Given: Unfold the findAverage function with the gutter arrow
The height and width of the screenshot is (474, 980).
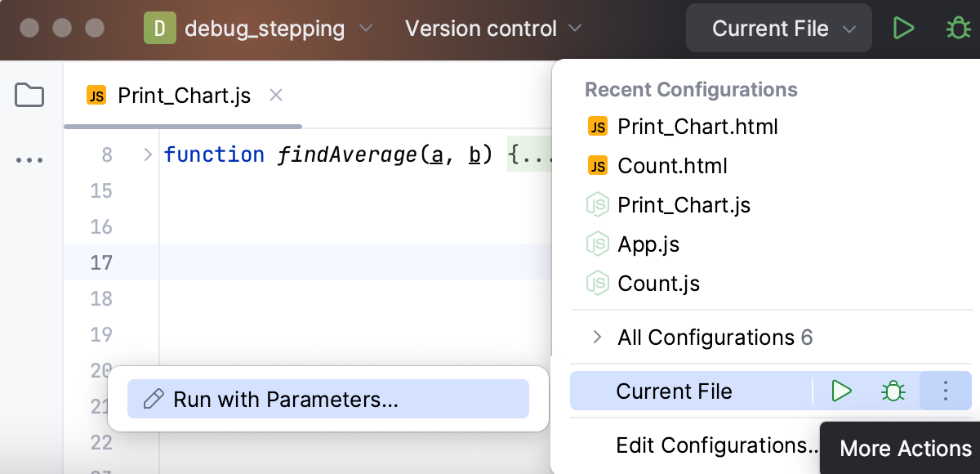Looking at the screenshot, I should [x=147, y=154].
